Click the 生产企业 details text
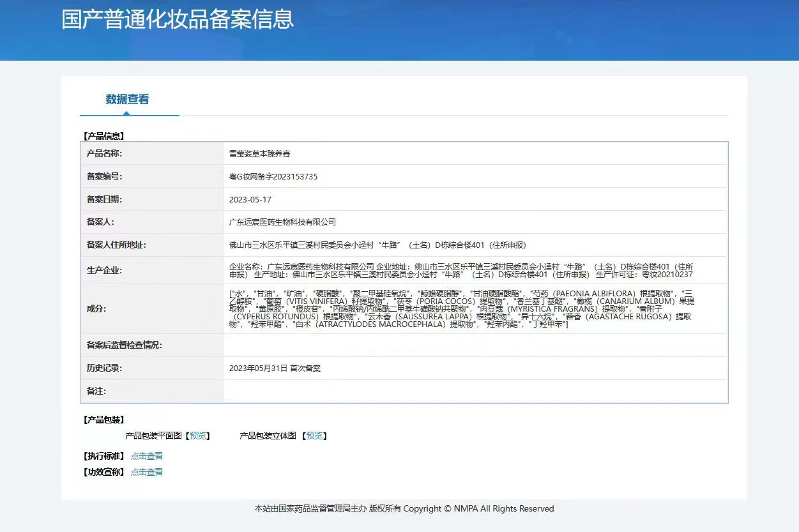The image size is (799, 532). coord(460,270)
